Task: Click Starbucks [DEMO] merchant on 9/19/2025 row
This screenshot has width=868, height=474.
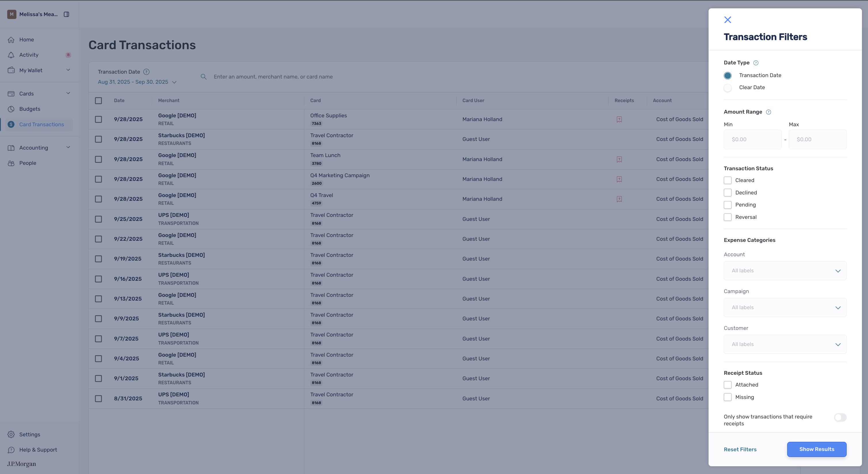Action: [181, 255]
